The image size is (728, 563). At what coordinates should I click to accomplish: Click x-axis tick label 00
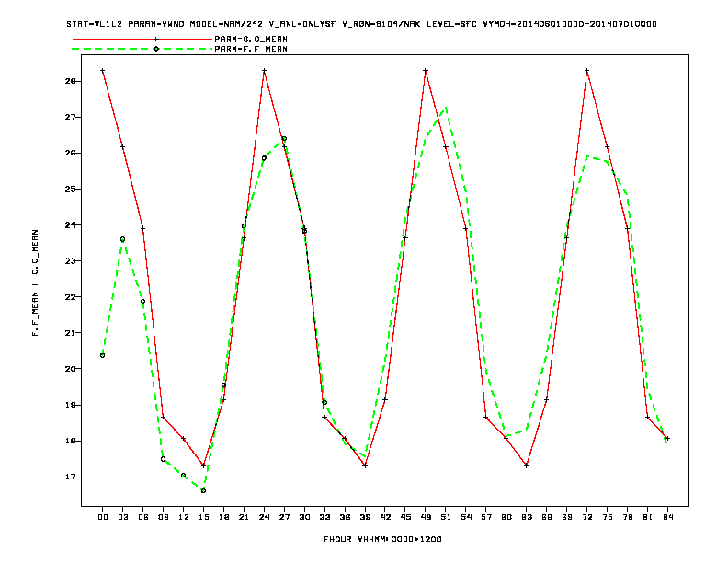pyautogui.click(x=103, y=517)
